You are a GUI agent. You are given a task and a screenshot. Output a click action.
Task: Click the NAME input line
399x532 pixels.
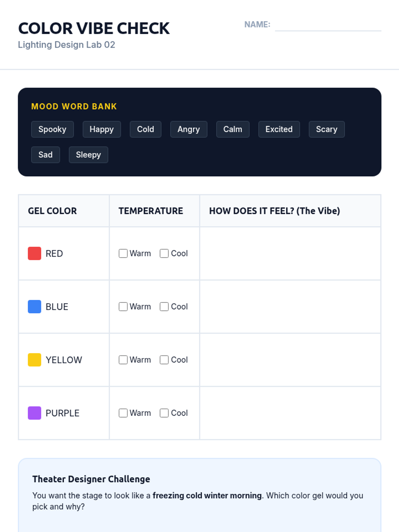328,25
